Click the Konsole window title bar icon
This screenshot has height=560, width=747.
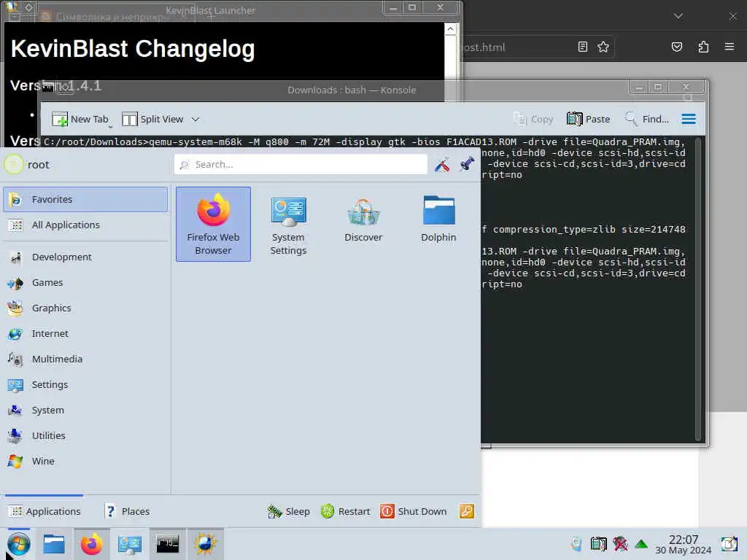[48, 87]
